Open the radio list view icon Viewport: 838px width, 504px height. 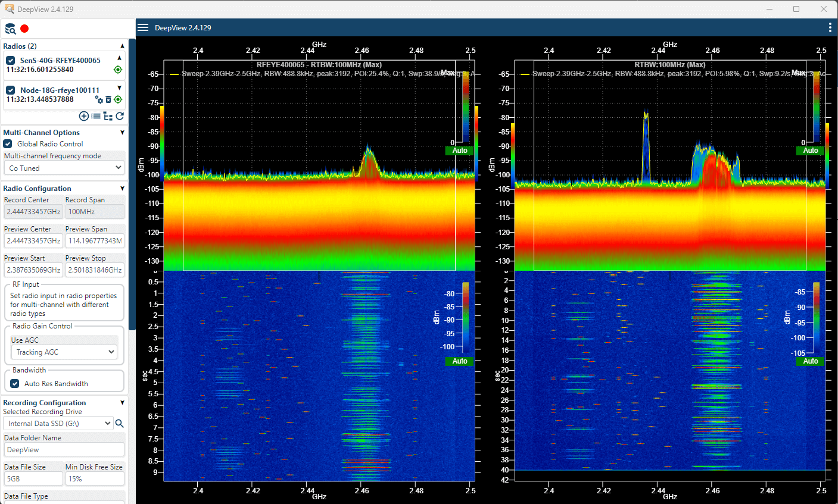coord(96,116)
